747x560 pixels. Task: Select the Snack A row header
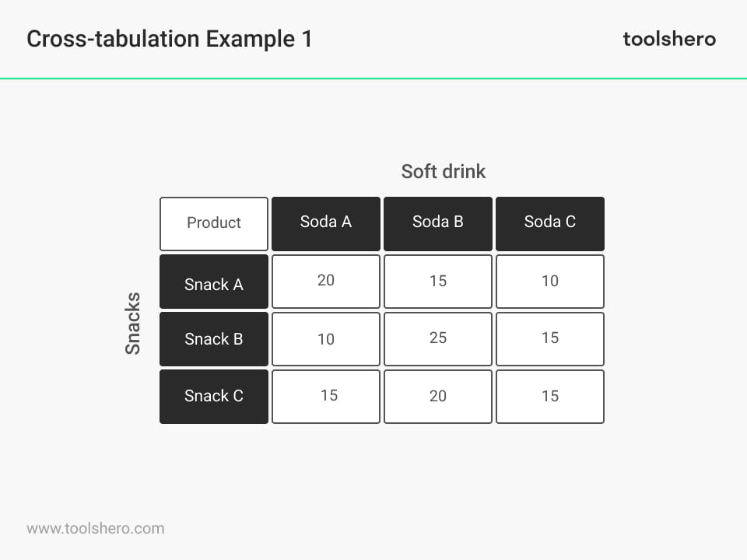tap(214, 282)
